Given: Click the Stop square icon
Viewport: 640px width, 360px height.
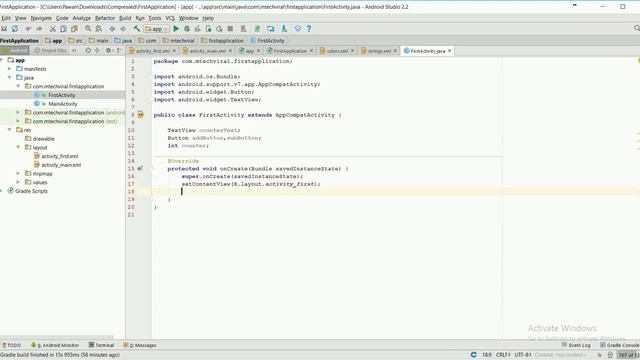Looking at the screenshot, I should (x=230, y=29).
